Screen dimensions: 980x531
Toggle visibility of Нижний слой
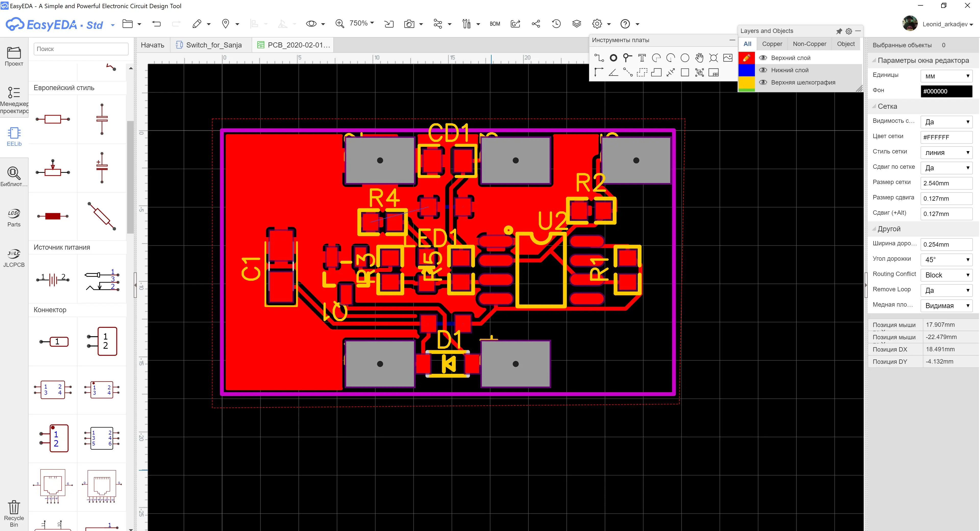[763, 70]
